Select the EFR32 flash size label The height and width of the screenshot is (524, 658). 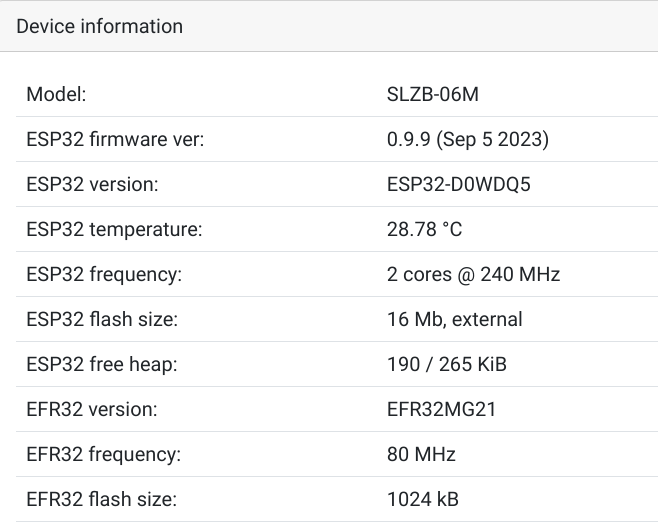pyautogui.click(x=102, y=499)
